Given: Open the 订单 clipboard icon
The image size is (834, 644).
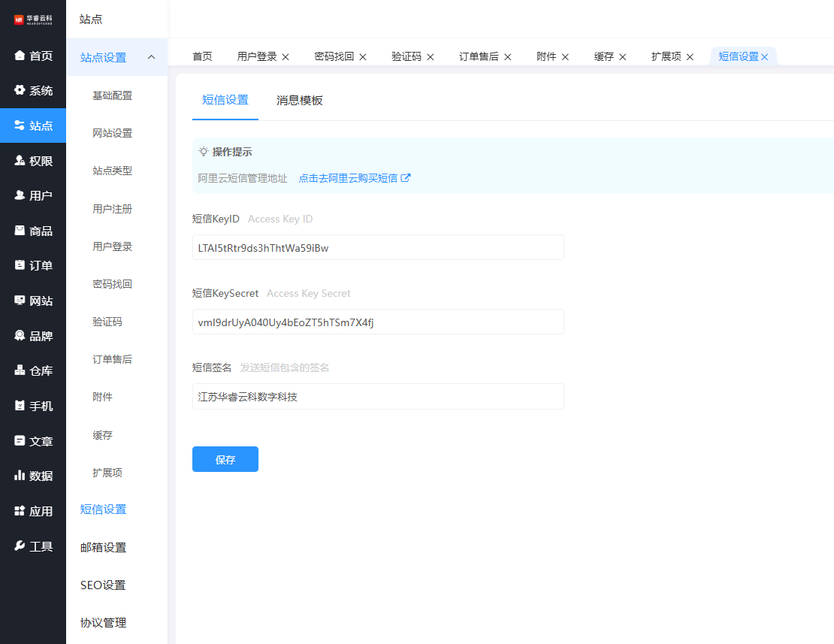Looking at the screenshot, I should (x=20, y=265).
